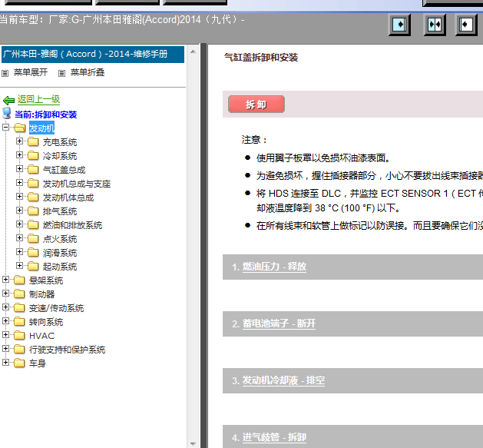The height and width of the screenshot is (448, 483).
Task: Expand the 变速/传动系统 node
Action: 5,307
